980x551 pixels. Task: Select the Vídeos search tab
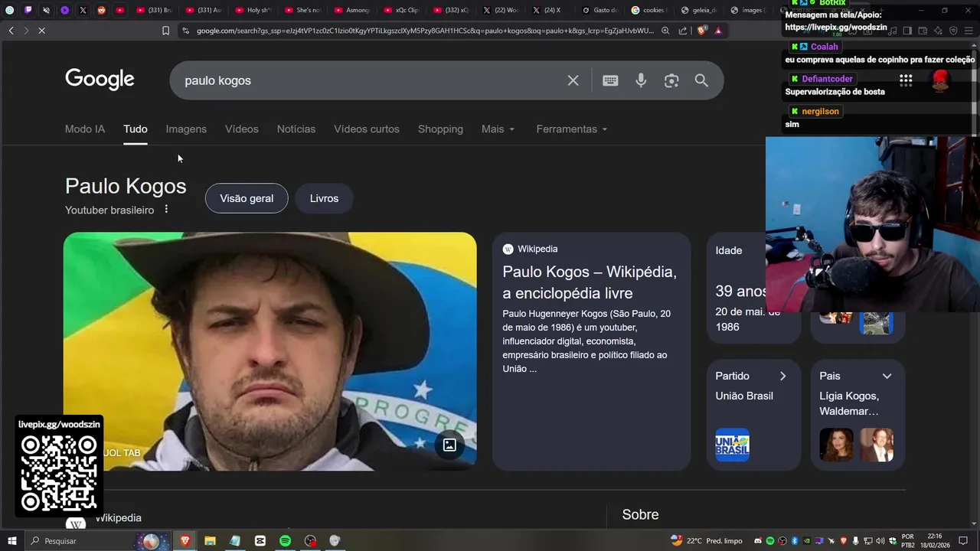(242, 129)
